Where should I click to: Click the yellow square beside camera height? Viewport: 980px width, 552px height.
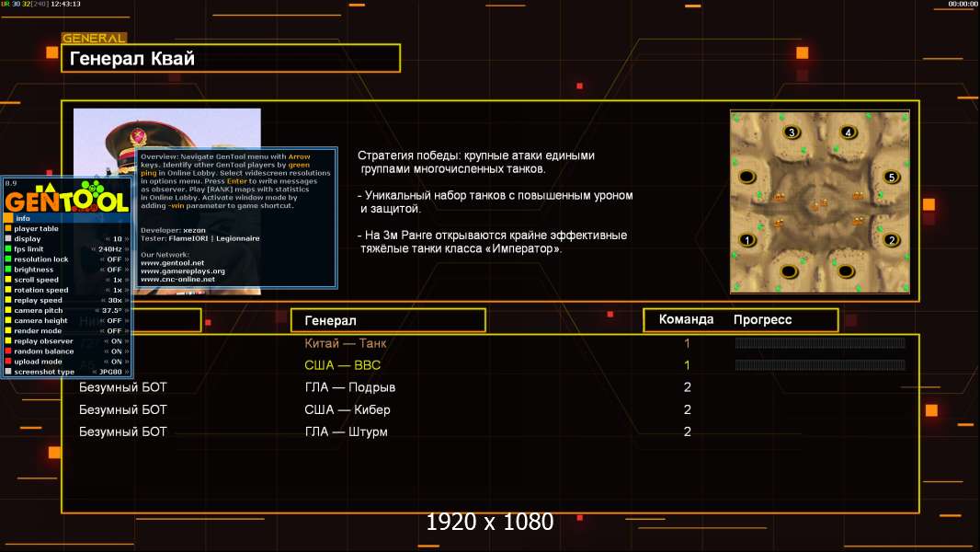coord(8,320)
